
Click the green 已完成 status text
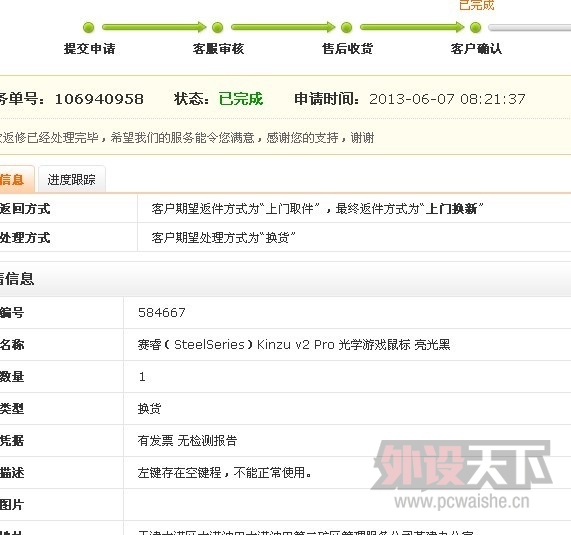tap(241, 99)
